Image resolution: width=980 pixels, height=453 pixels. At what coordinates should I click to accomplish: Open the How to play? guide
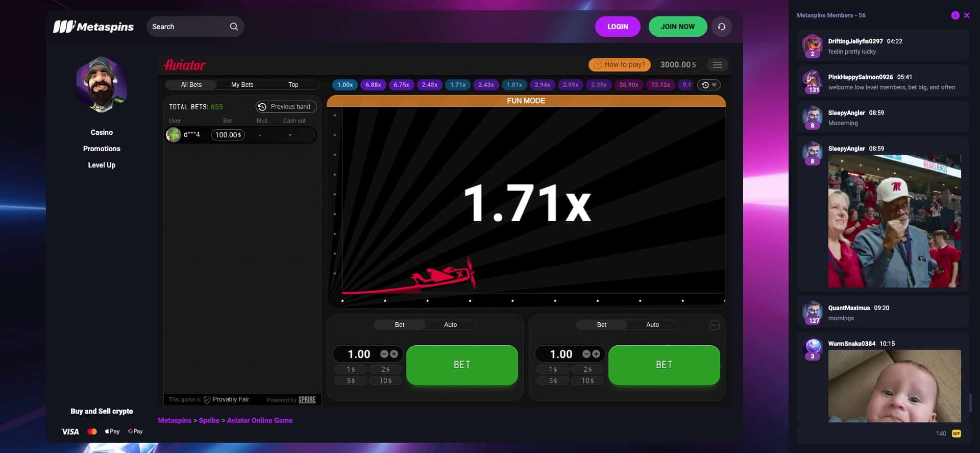point(619,65)
